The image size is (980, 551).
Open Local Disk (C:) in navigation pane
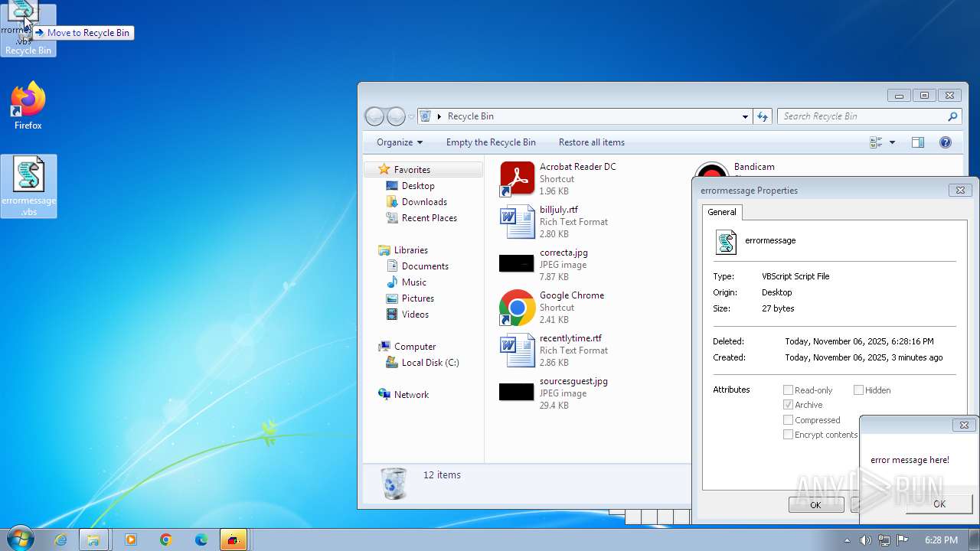430,363
